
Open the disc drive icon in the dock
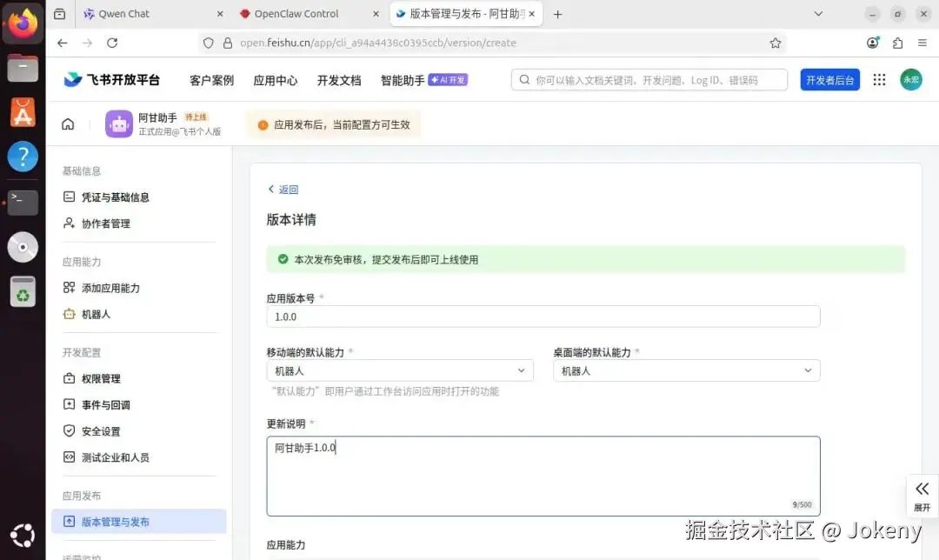pyautogui.click(x=23, y=247)
